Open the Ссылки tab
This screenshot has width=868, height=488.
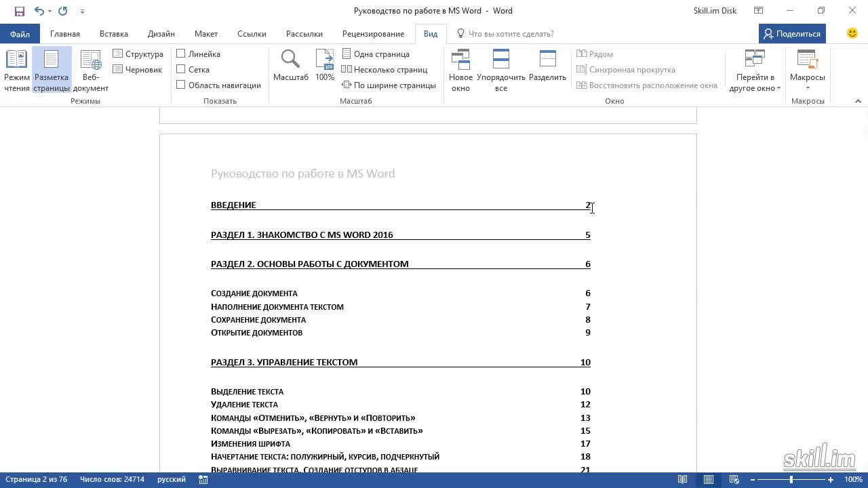(252, 34)
